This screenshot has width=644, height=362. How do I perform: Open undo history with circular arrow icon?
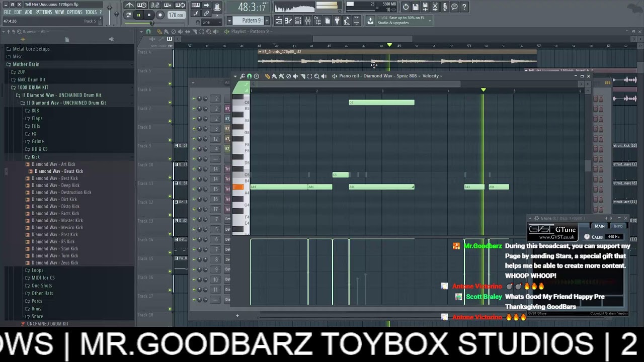click(x=406, y=7)
